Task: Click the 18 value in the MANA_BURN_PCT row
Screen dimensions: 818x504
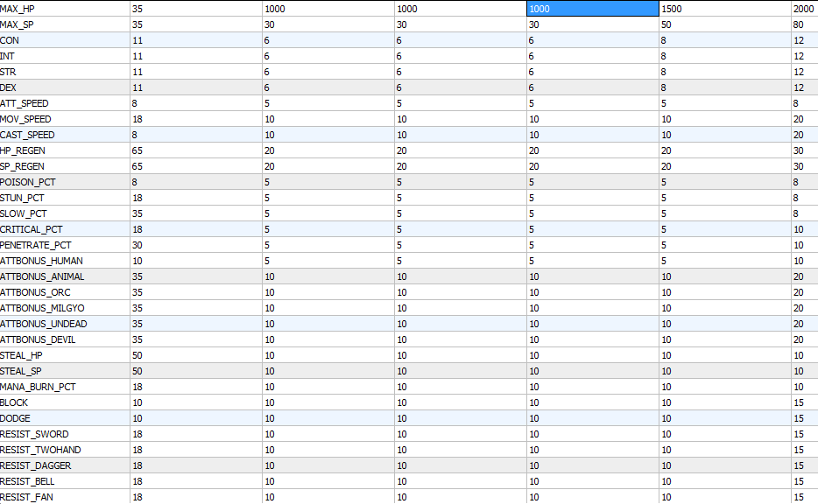Action: tap(138, 387)
